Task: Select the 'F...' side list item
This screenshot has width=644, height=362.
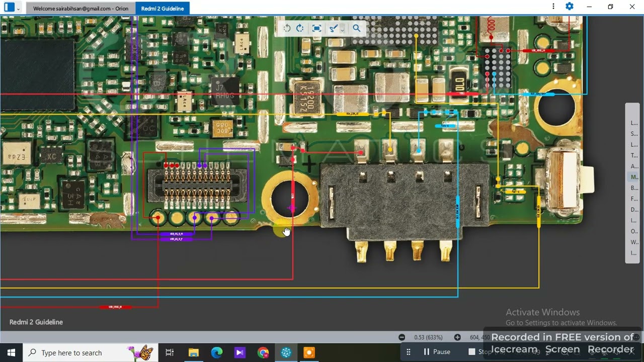Action: [634, 199]
